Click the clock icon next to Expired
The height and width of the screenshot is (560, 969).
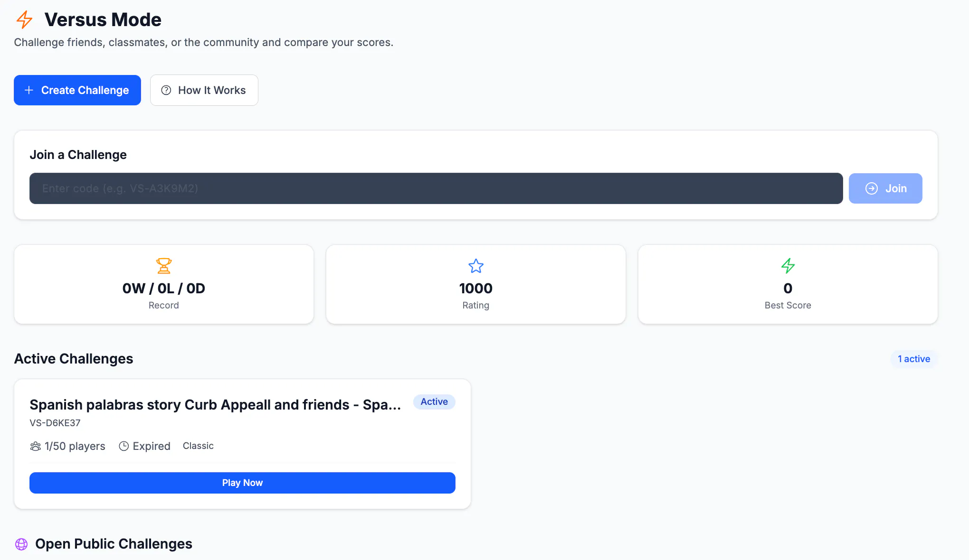(x=123, y=446)
